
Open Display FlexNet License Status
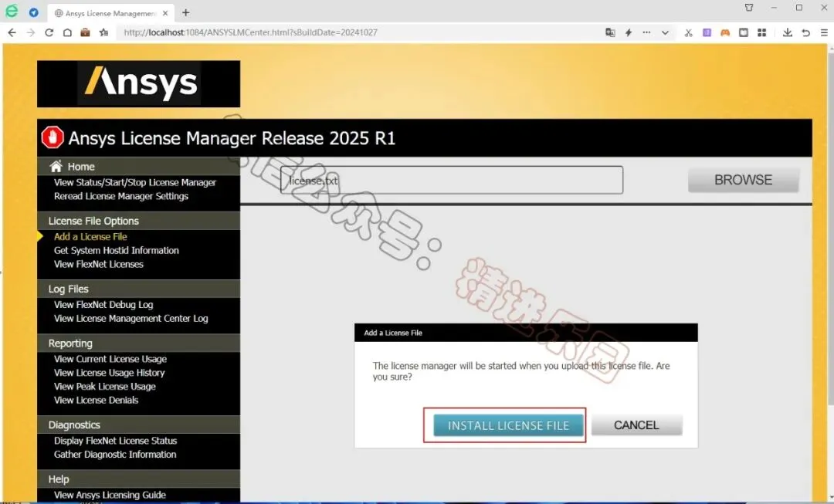[x=115, y=441]
